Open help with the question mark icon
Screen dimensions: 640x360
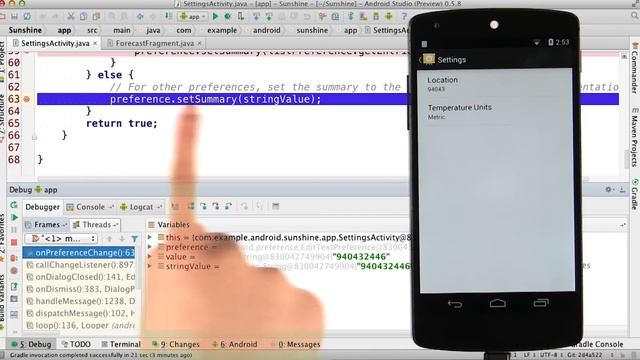tap(404, 16)
